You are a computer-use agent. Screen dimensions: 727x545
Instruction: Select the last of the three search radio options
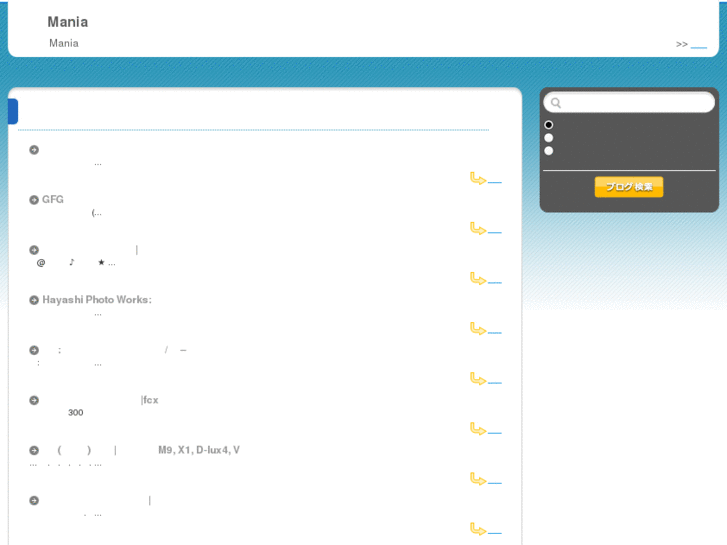548,151
